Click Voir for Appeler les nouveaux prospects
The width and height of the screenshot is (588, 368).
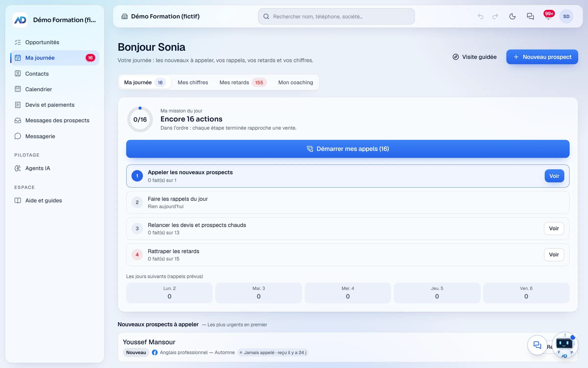554,176
